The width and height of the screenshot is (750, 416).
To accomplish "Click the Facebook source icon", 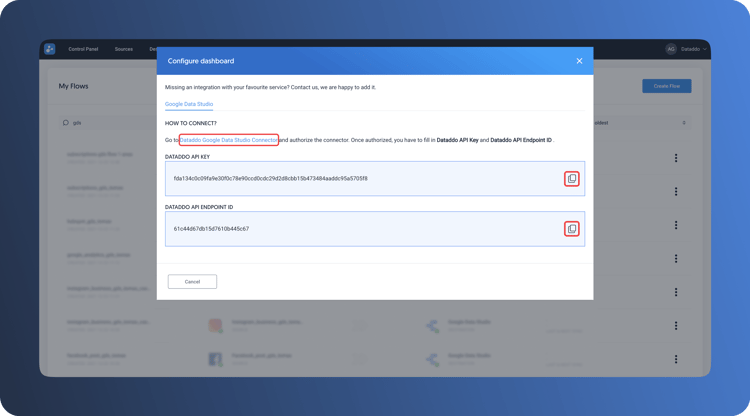I will (215, 359).
